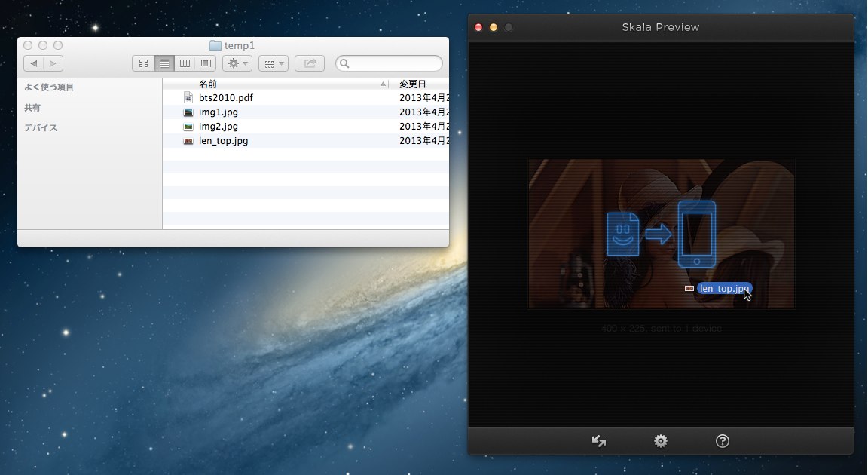Click 共有 sidebar heading
868x475 pixels.
pyautogui.click(x=32, y=107)
